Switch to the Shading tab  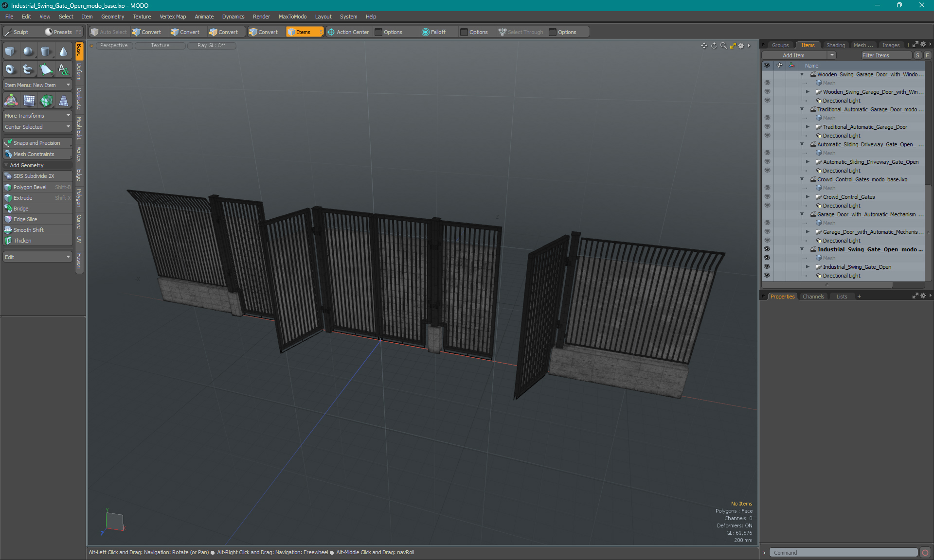tap(835, 45)
